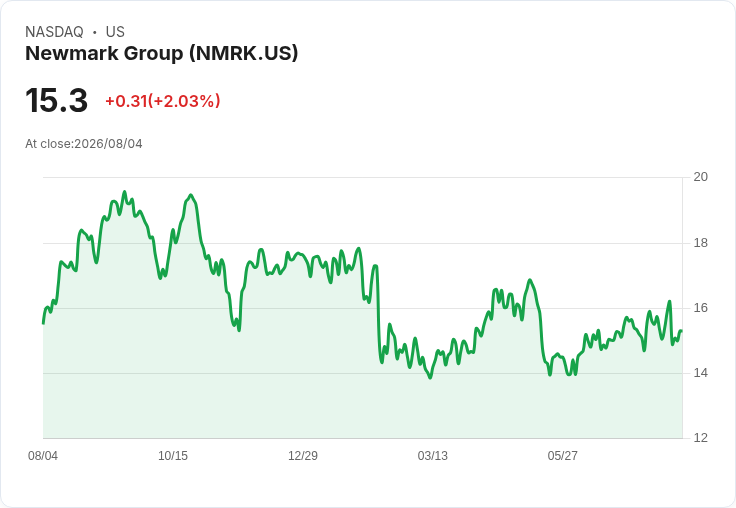Click the 20 y-axis price label
736x508 pixels.
pos(701,177)
